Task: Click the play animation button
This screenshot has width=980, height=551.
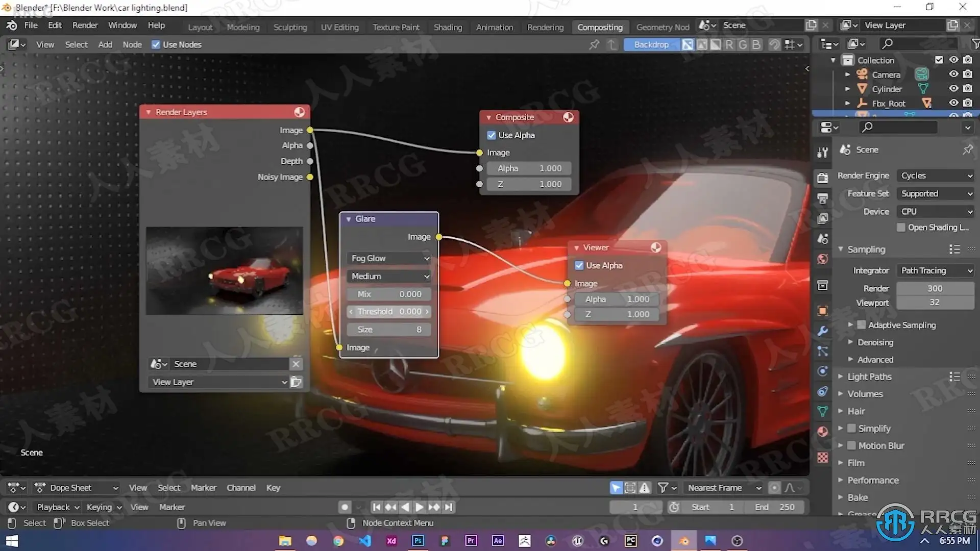Action: 419,507
